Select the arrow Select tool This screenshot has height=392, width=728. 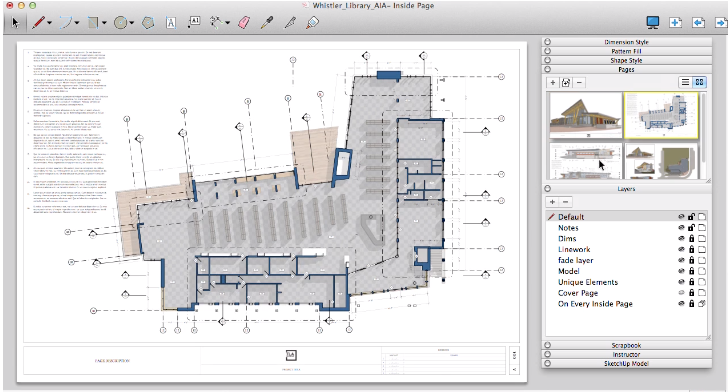coord(15,23)
